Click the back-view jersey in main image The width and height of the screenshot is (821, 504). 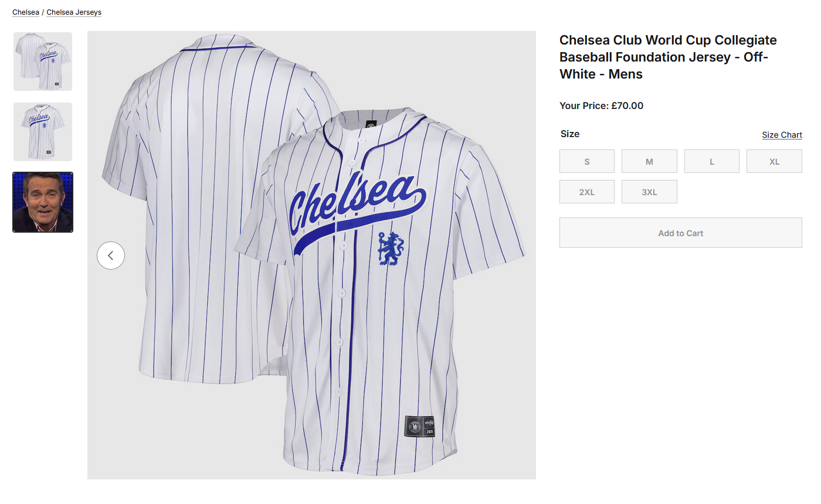pos(194,205)
